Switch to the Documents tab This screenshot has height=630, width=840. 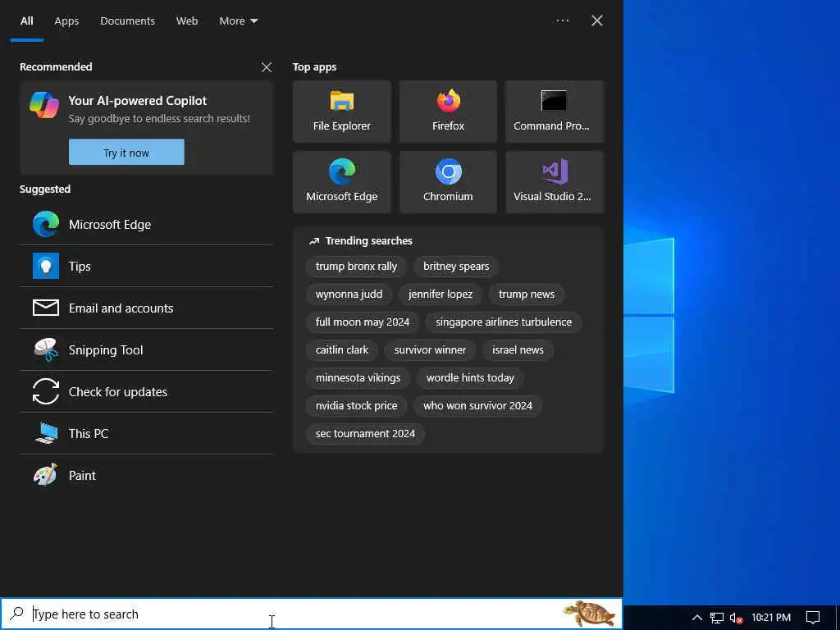(127, 21)
